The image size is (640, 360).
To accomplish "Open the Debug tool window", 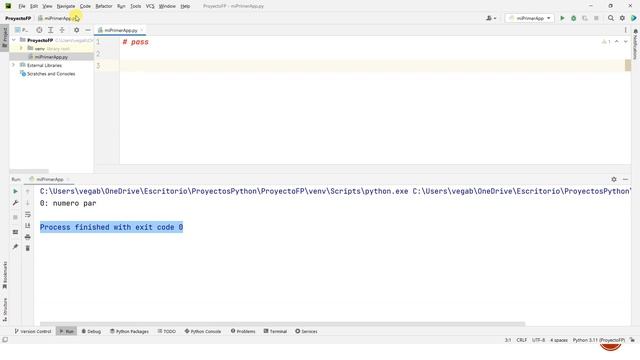I will pyautogui.click(x=91, y=331).
